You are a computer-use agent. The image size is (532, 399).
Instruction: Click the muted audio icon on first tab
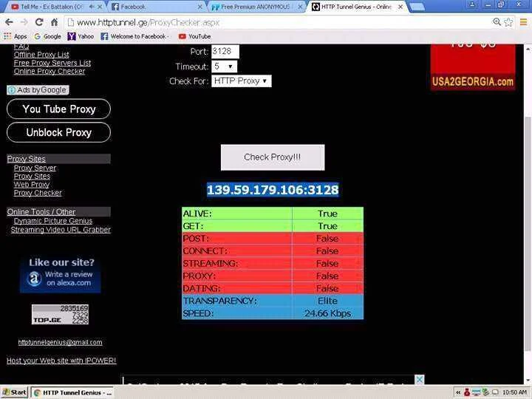click(x=92, y=7)
